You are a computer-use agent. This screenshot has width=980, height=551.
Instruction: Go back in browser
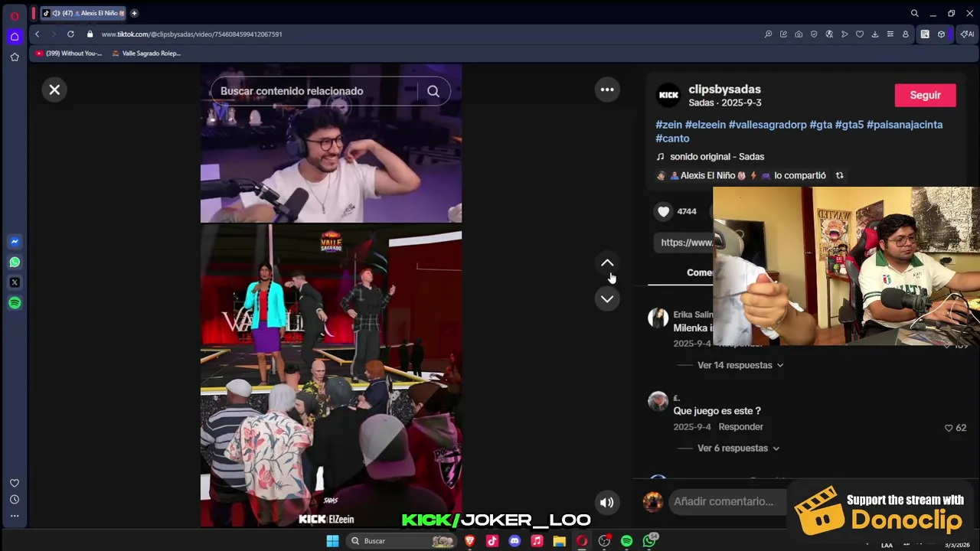tap(37, 34)
